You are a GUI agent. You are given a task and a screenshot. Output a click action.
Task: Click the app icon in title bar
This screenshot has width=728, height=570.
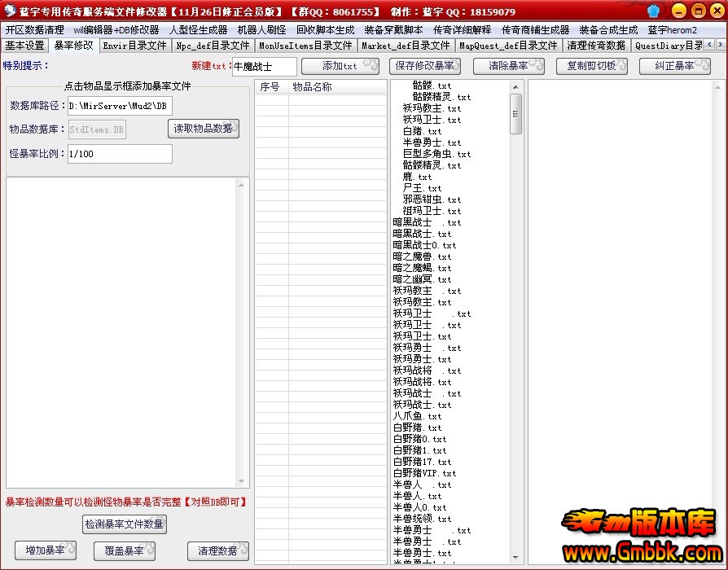click(11, 11)
